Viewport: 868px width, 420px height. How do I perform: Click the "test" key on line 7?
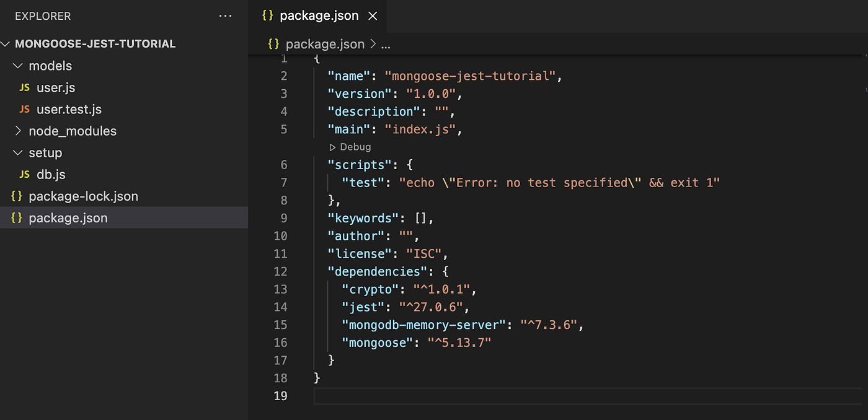click(x=363, y=183)
